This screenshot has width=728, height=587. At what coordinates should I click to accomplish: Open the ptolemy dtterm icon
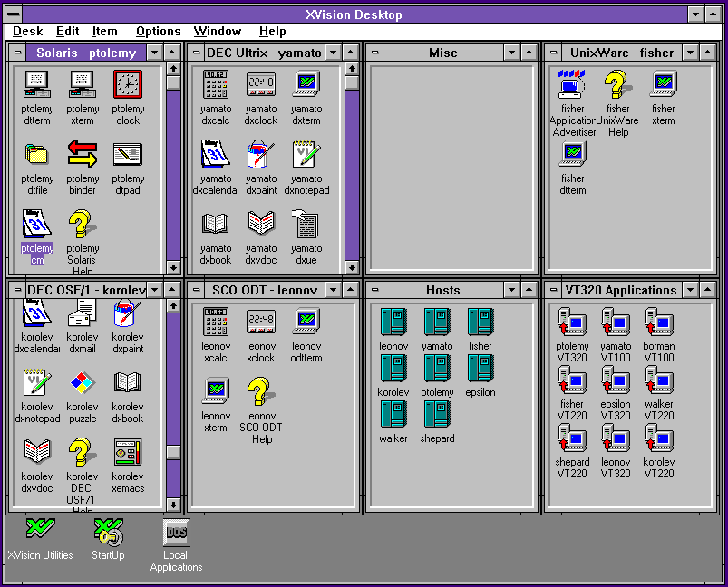point(37,84)
